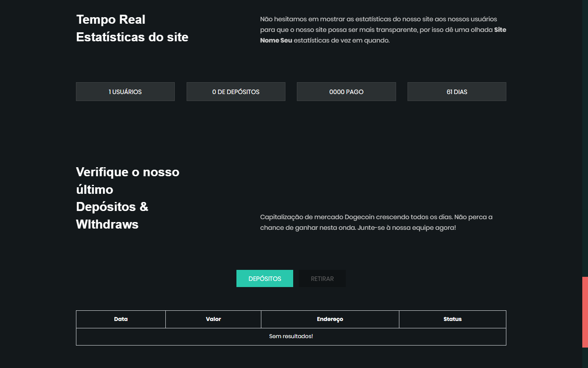Click the 'Tempo Real' heading line

[x=111, y=20]
